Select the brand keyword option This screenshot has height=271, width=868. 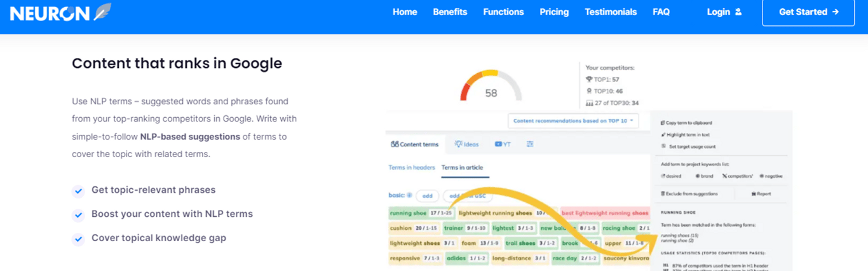click(x=704, y=176)
